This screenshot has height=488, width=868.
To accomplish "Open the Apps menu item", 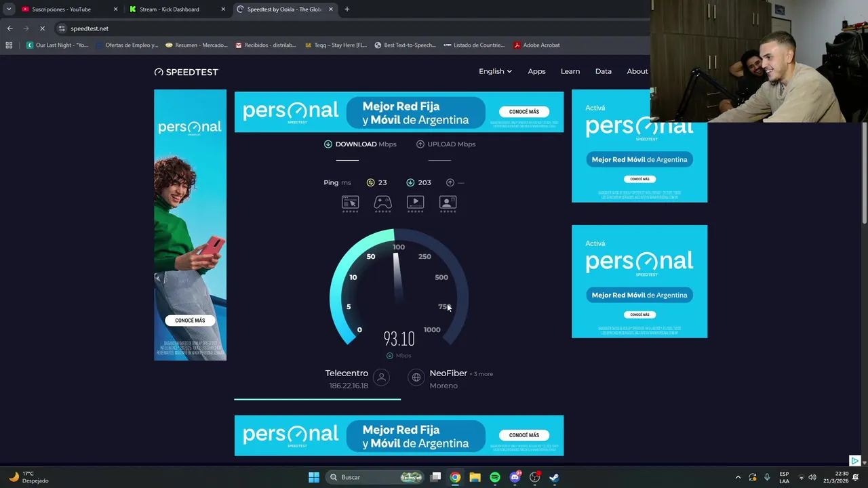I will click(536, 71).
